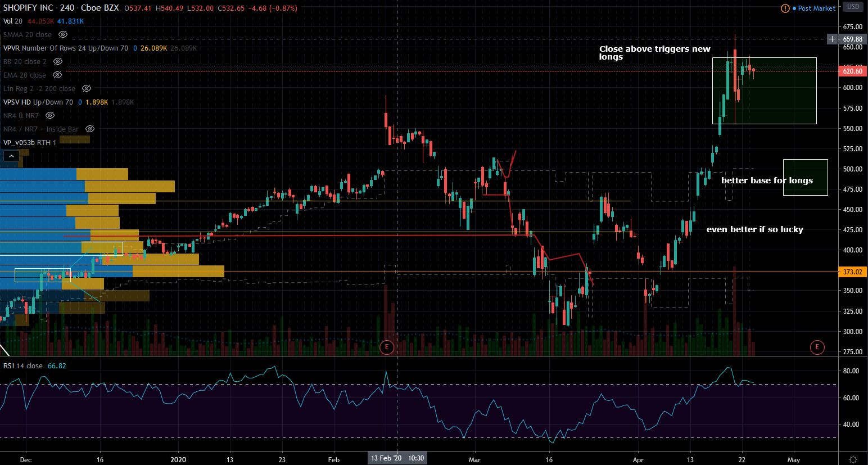868x465 pixels.
Task: Click the Vol value 41.831K
Action: pyautogui.click(x=70, y=21)
